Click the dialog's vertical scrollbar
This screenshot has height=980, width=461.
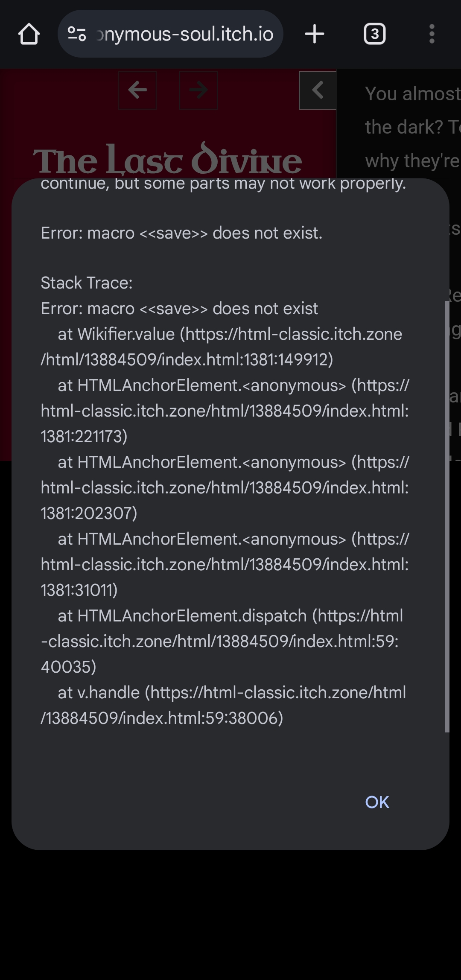pyautogui.click(x=447, y=516)
